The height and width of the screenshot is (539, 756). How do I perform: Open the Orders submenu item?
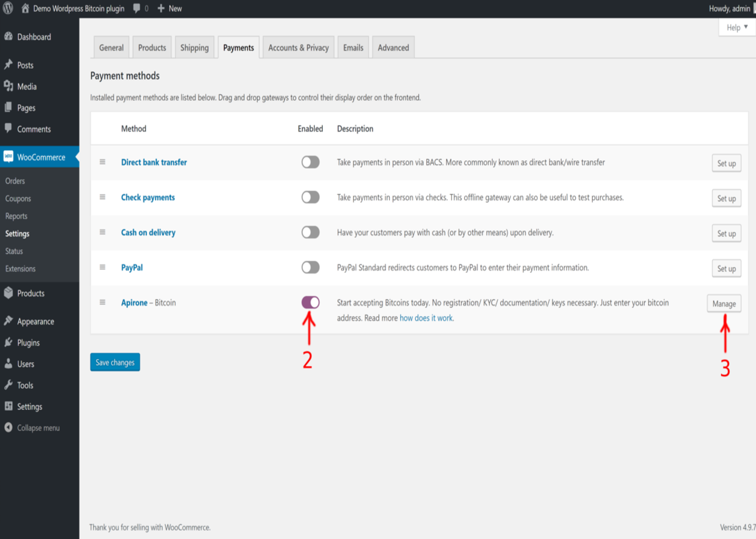point(15,181)
